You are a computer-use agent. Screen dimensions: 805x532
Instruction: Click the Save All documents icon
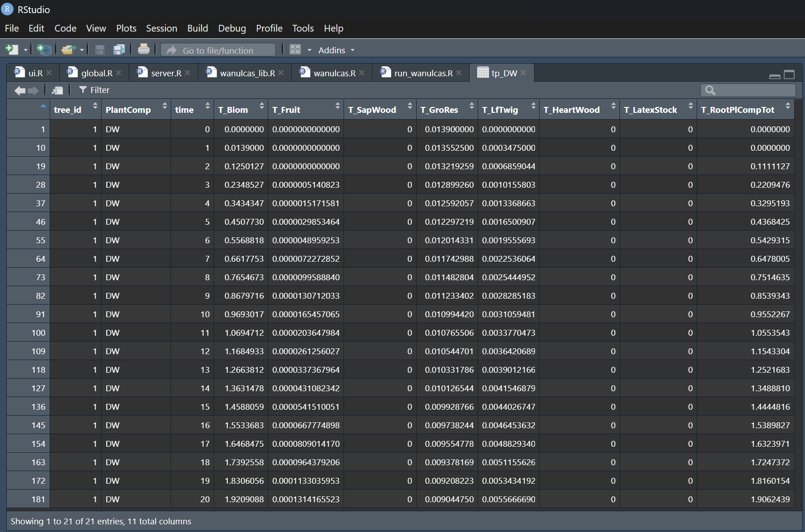click(x=119, y=50)
